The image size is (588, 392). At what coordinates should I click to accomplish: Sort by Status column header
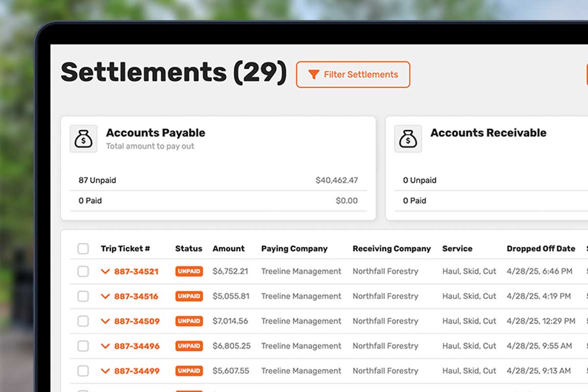point(189,248)
